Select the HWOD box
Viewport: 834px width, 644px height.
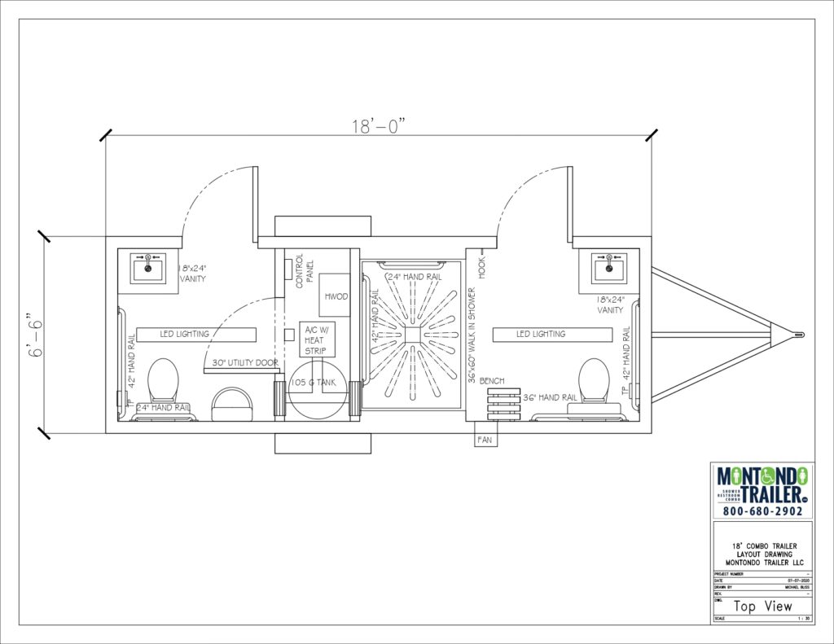(x=335, y=296)
